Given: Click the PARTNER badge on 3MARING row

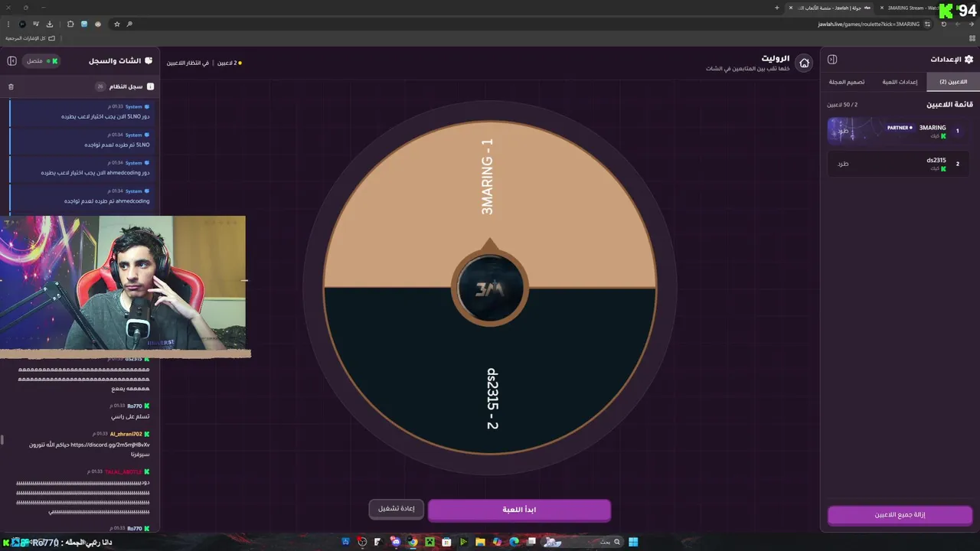Looking at the screenshot, I should point(900,128).
